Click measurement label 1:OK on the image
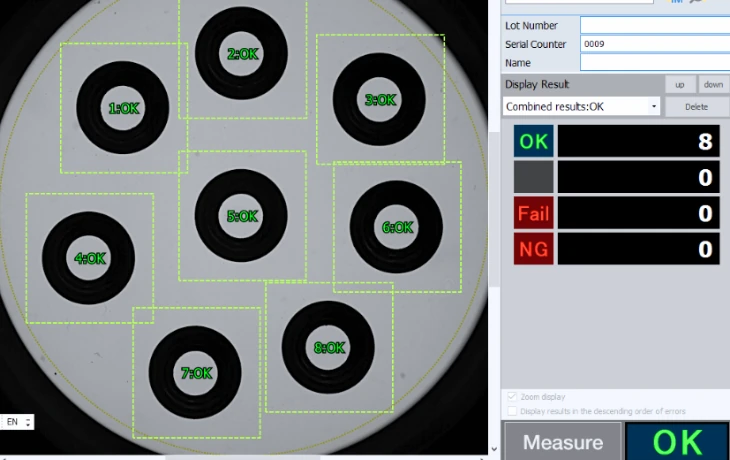Viewport: 730px width, 460px height. click(122, 107)
